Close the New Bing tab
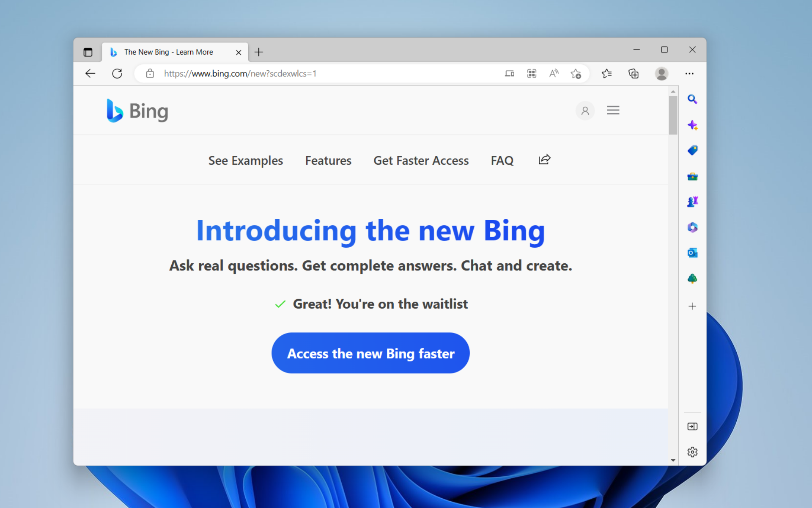Screen dimensions: 812x508 [x=239, y=52]
